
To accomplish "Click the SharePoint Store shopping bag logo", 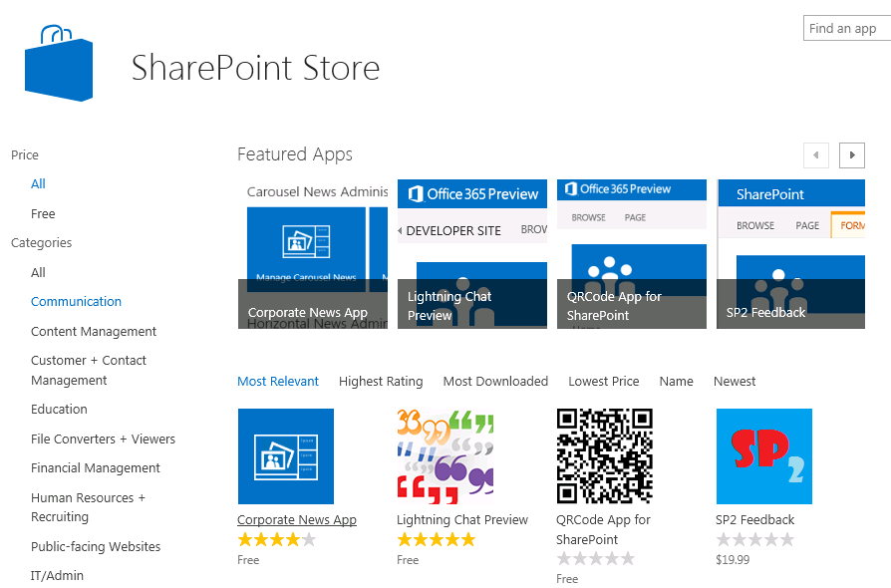I will (59, 64).
